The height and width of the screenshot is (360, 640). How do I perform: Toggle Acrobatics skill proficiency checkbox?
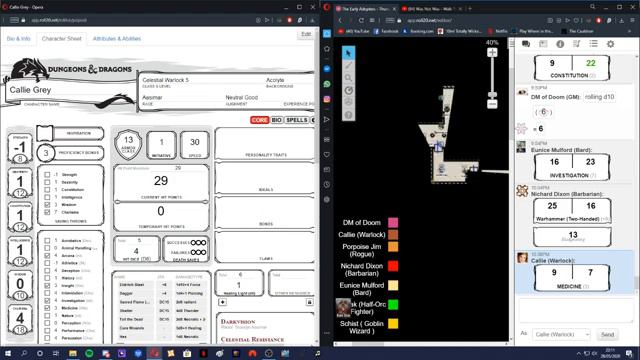click(47, 241)
